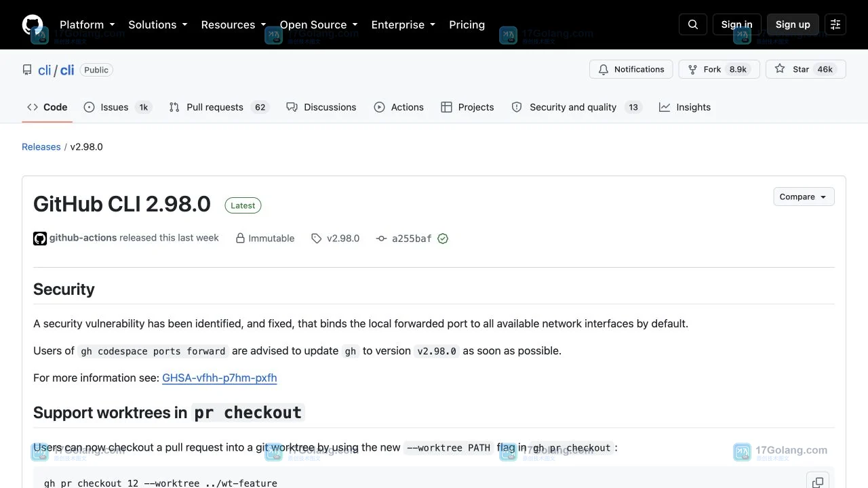Click the Notifications button
This screenshot has width=868, height=488.
[x=631, y=69]
